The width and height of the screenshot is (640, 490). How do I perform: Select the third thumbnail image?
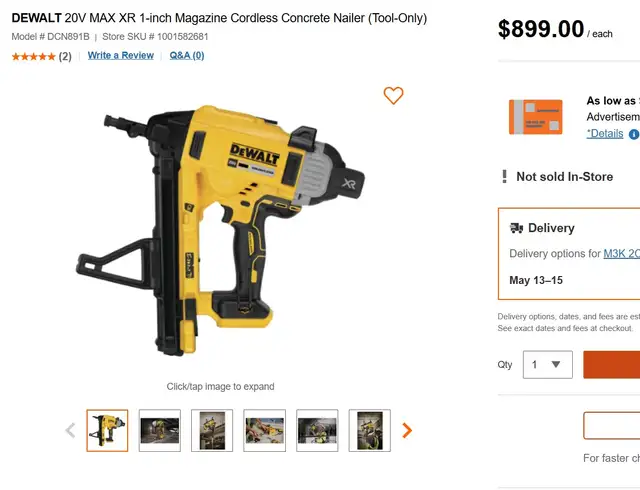[212, 430]
